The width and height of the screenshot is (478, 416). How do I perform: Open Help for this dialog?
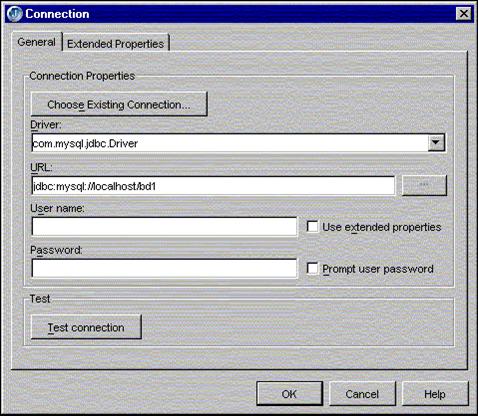[435, 394]
